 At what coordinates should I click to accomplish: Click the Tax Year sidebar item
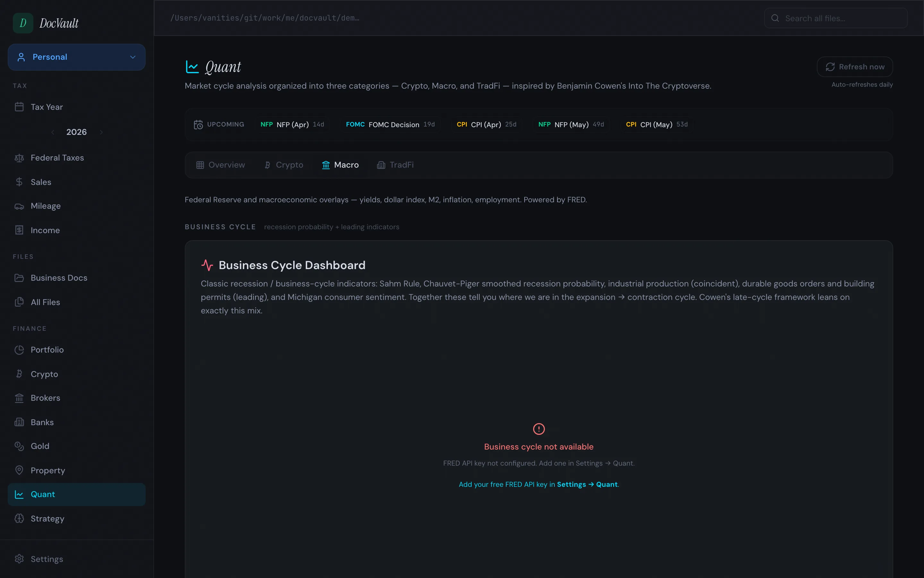76,107
